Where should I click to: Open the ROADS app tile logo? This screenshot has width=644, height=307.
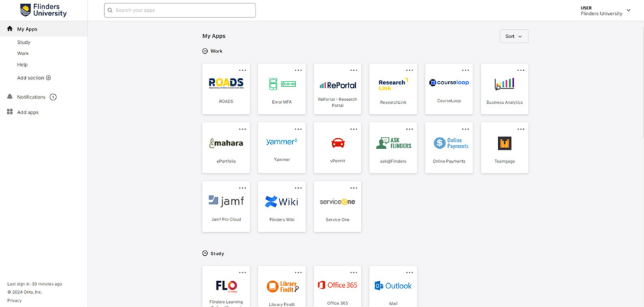point(226,84)
